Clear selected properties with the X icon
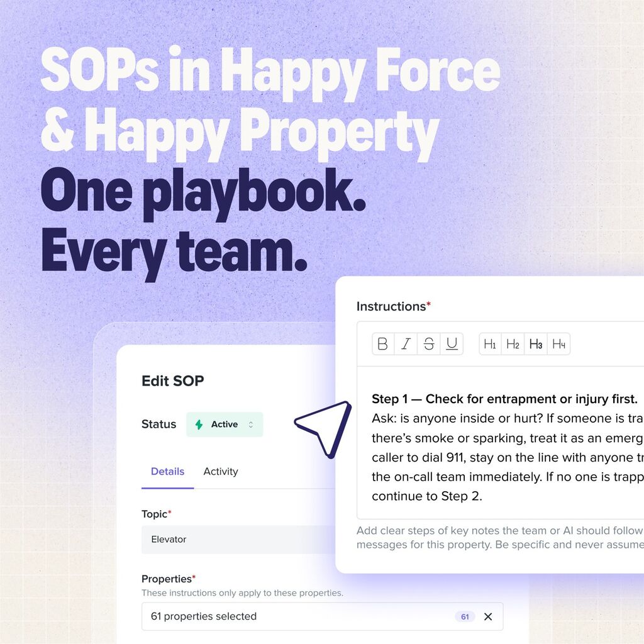 click(488, 616)
